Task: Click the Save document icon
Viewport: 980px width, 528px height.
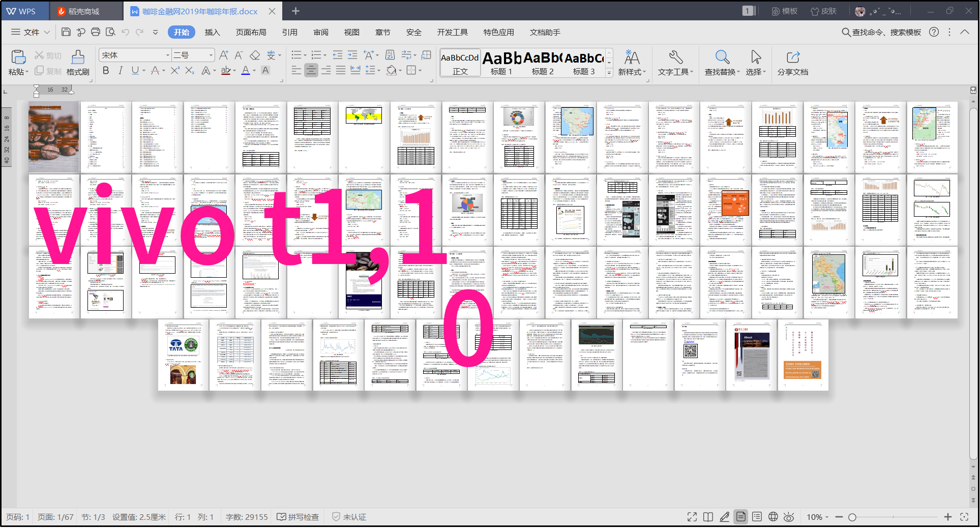Action: tap(66, 32)
